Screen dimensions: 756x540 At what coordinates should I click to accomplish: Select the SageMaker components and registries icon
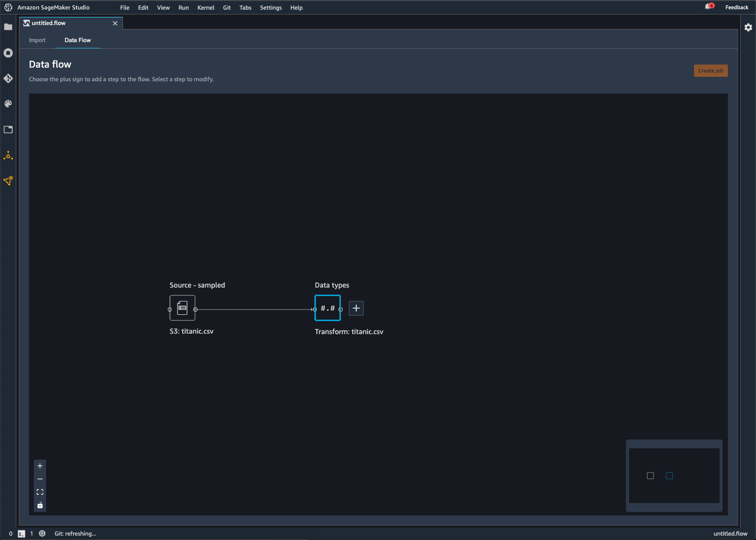tap(8, 155)
